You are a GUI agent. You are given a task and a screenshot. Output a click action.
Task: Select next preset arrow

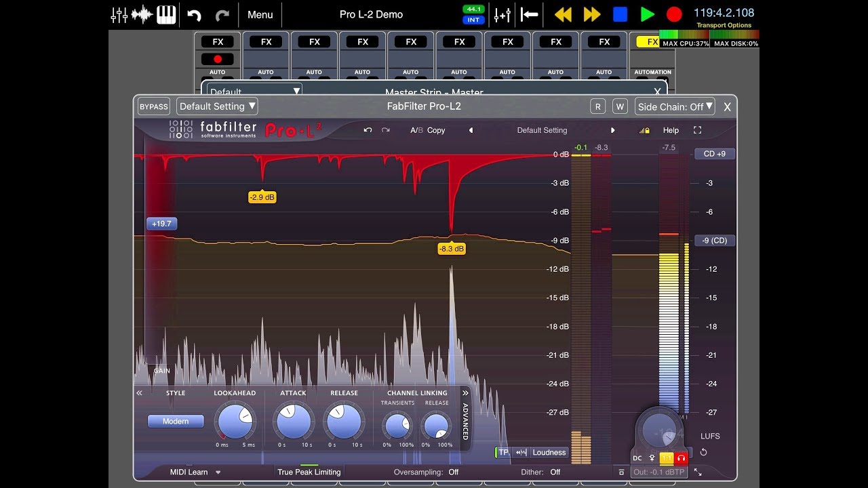click(613, 130)
